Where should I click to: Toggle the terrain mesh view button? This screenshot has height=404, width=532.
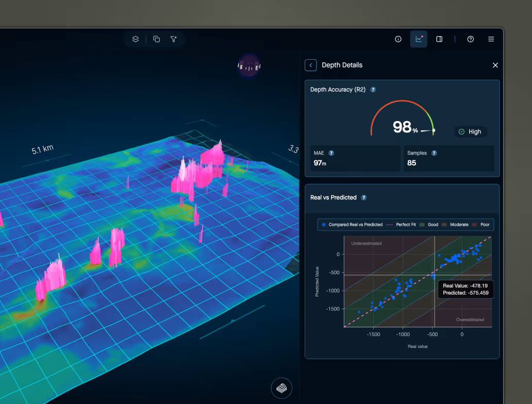pos(281,388)
